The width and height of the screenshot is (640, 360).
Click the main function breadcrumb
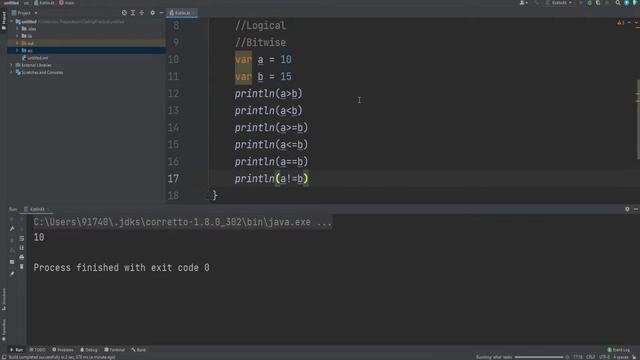67,3
